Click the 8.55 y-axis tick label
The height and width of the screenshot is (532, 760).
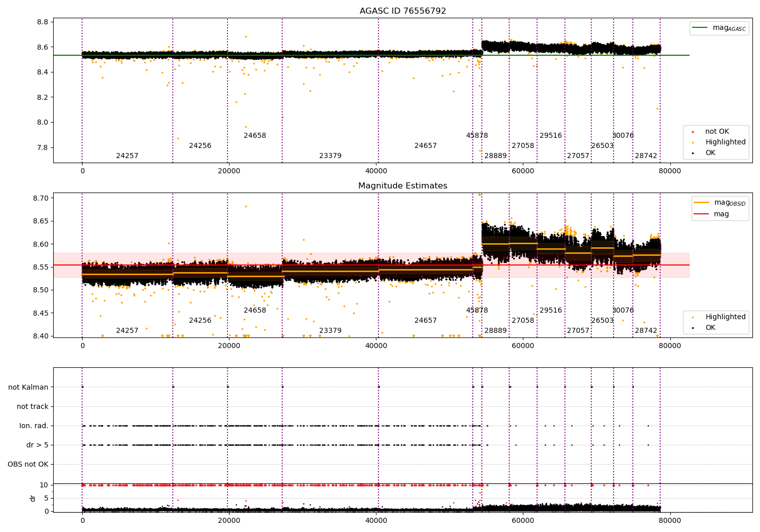point(41,267)
